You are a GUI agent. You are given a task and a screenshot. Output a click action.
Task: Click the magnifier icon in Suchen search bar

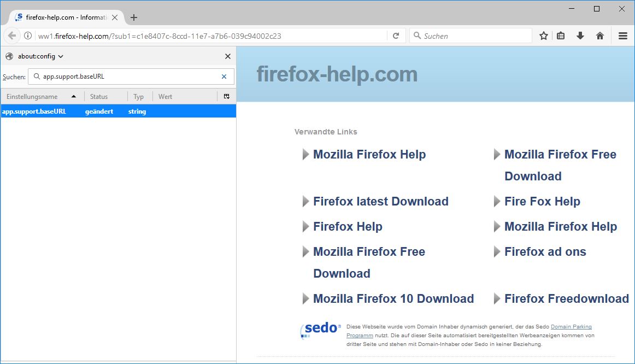[417, 36]
